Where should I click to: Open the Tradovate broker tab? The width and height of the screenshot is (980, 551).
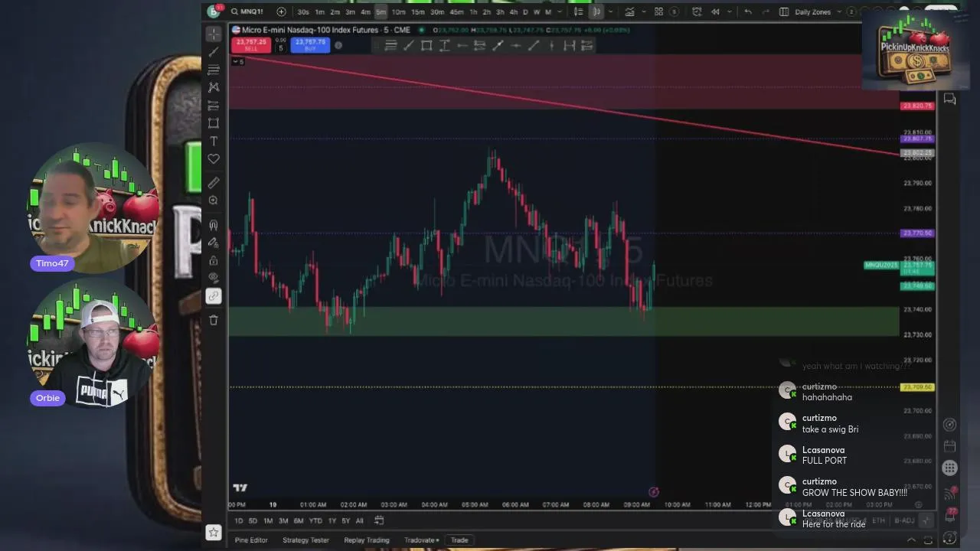[x=421, y=540]
